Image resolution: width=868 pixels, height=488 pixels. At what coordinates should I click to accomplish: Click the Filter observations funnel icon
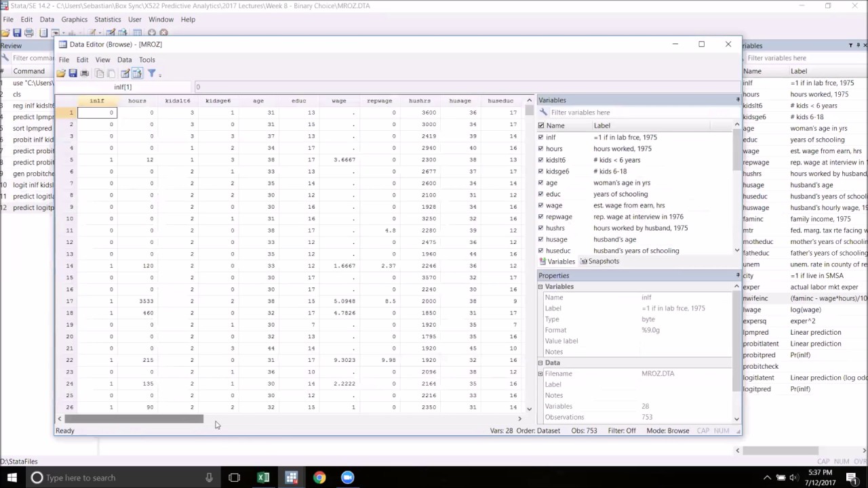click(x=152, y=73)
